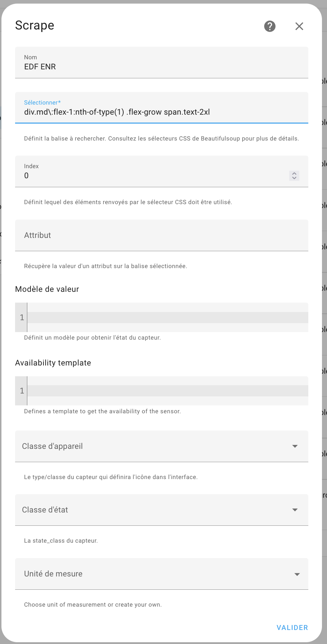
Task: Click the Availability template code editor
Action: click(x=167, y=391)
